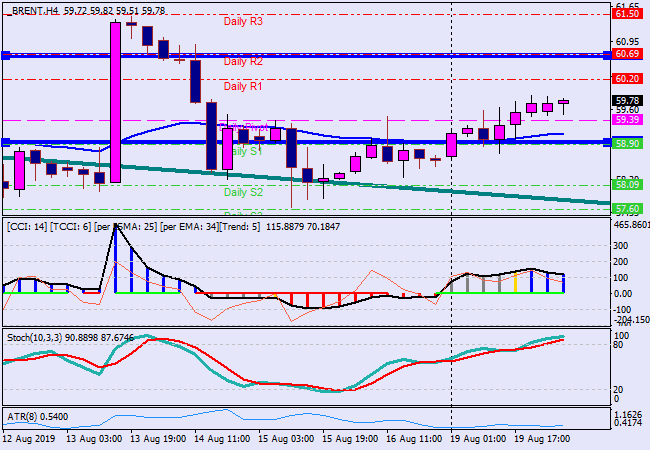Click the green 57.60 price tag
The height and width of the screenshot is (450, 650).
[626, 209]
